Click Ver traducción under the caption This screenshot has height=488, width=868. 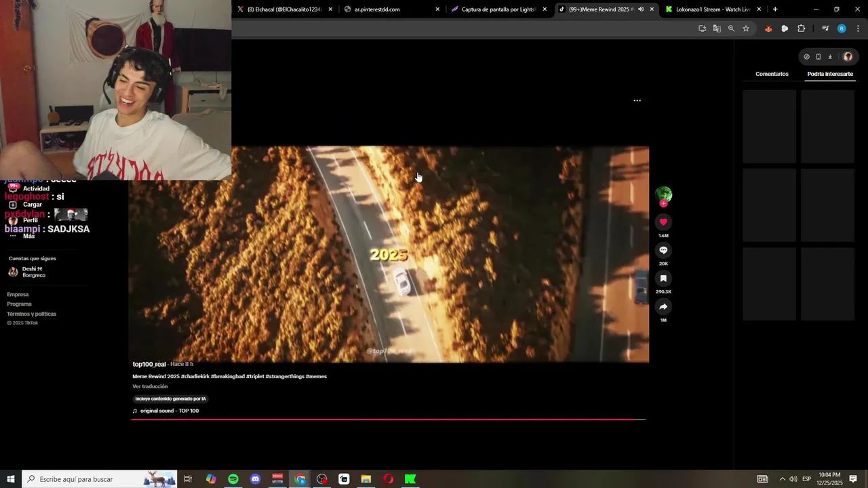click(x=150, y=386)
